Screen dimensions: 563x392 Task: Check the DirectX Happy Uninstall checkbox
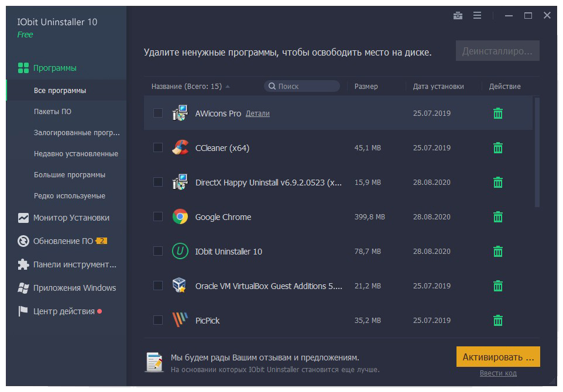[158, 182]
